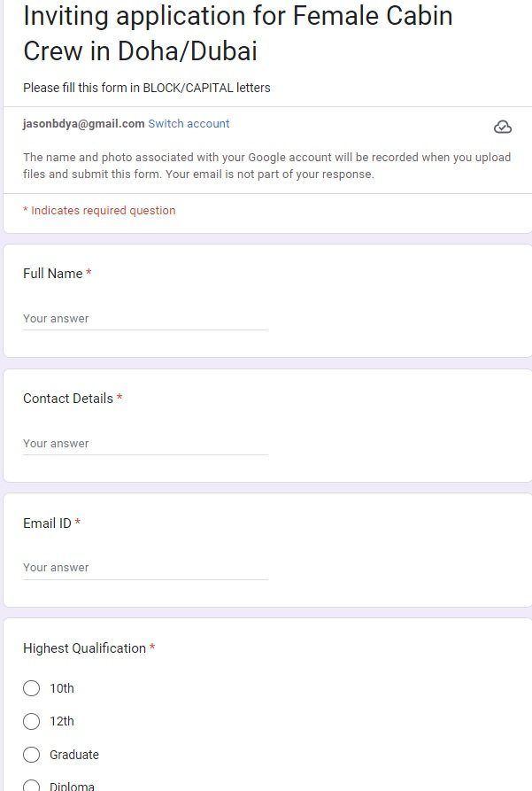532x791 pixels.
Task: Click the Contact Details answer field
Action: click(145, 443)
